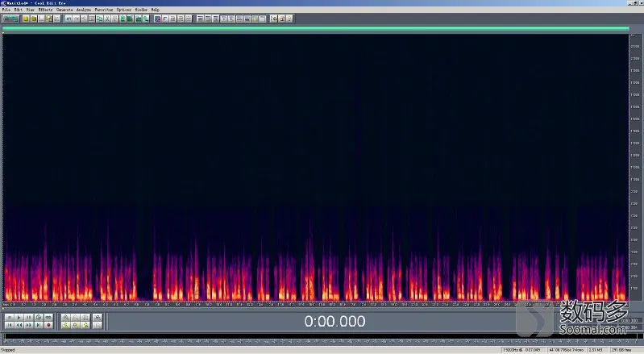
Task: Open an audio file using the Open folder icon
Action: click(34, 19)
